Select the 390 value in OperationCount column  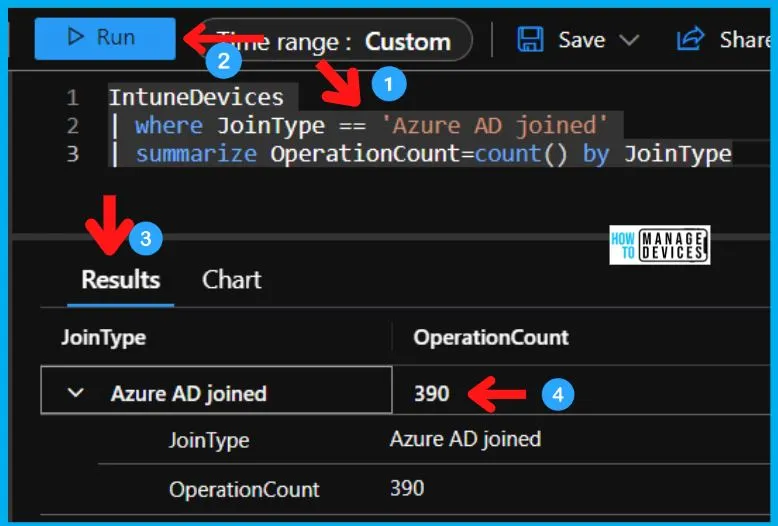tap(431, 394)
